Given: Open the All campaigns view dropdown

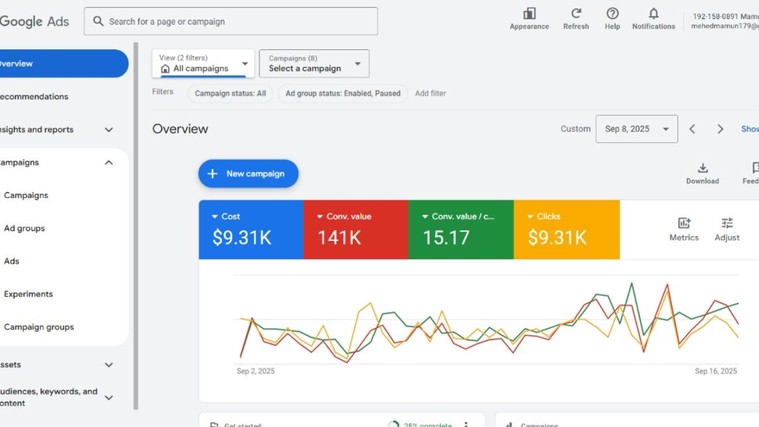Looking at the screenshot, I should (x=203, y=64).
